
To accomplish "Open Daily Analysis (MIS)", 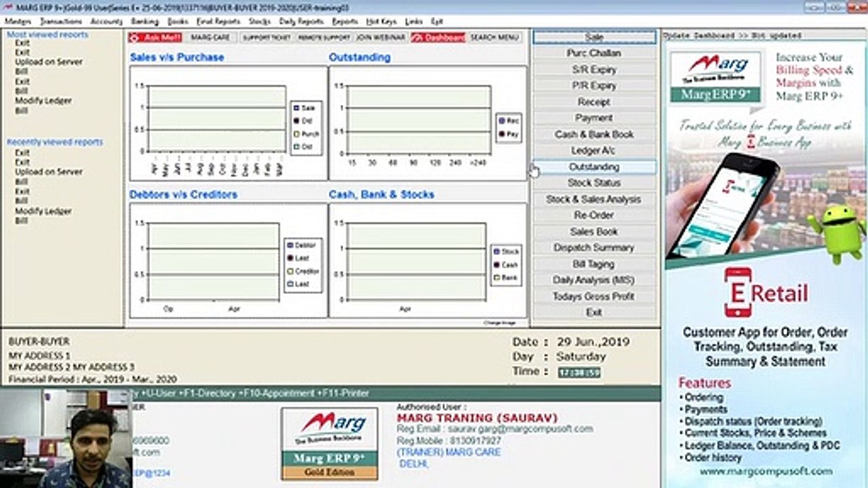I will [594, 280].
